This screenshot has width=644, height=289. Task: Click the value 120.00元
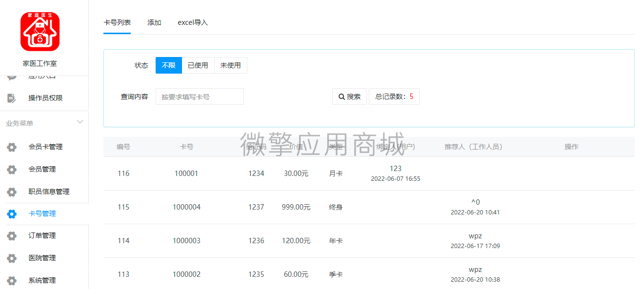point(296,241)
